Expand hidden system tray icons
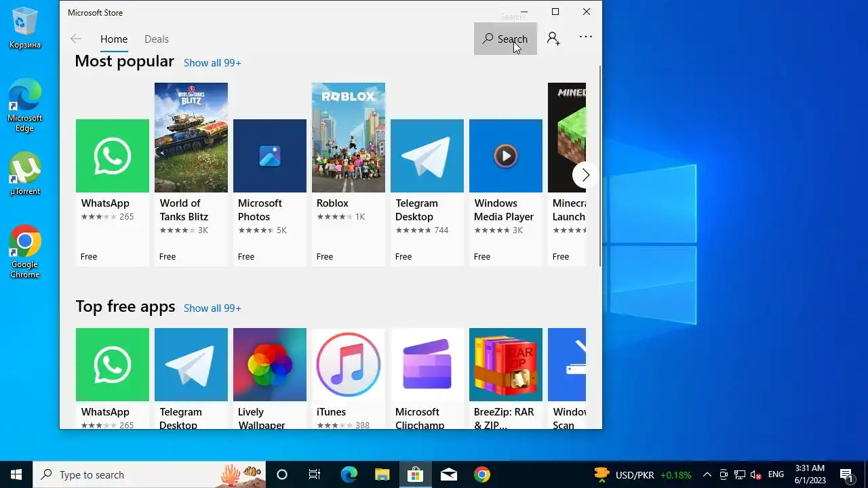Viewport: 868px width, 488px height. tap(707, 474)
